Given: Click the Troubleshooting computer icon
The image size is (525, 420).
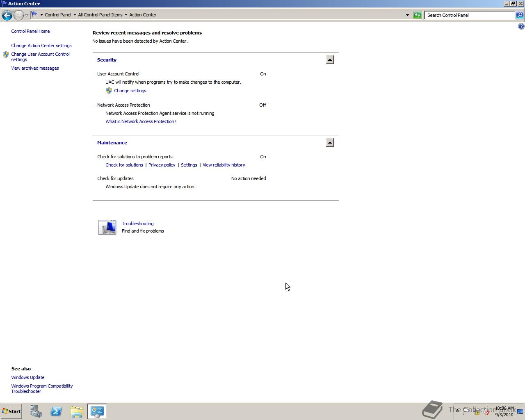Looking at the screenshot, I should pos(107,227).
